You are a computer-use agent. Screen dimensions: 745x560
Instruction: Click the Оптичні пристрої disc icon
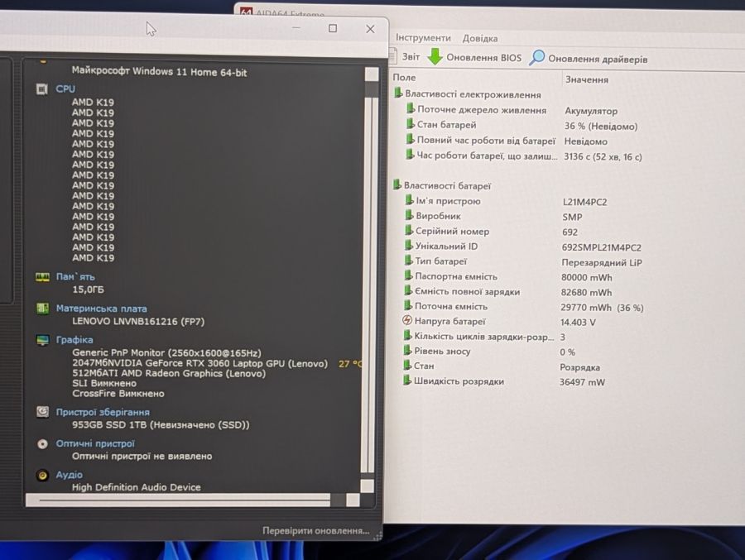tap(42, 443)
